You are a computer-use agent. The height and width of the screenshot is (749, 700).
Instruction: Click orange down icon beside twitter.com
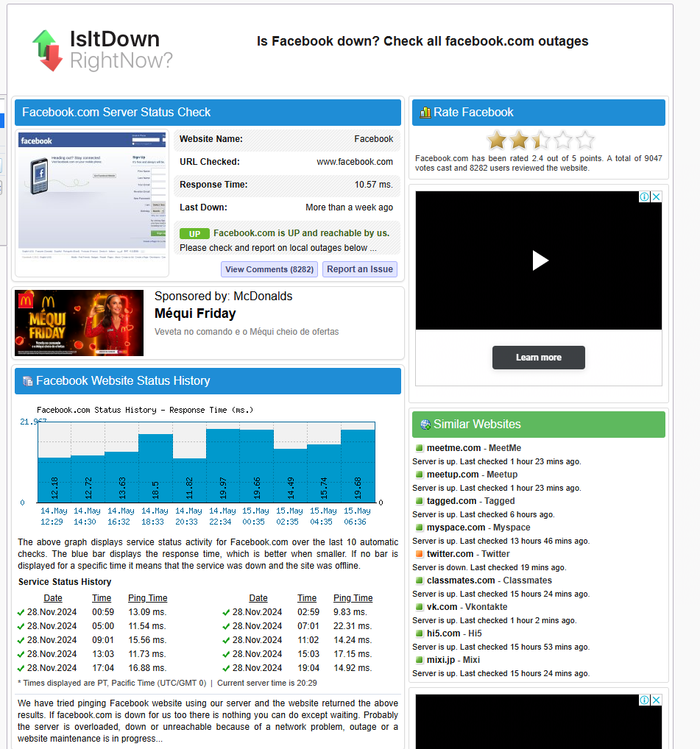click(x=420, y=554)
